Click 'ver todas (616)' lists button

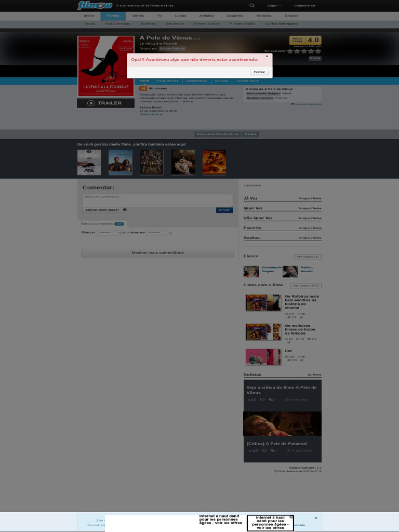(x=305, y=286)
